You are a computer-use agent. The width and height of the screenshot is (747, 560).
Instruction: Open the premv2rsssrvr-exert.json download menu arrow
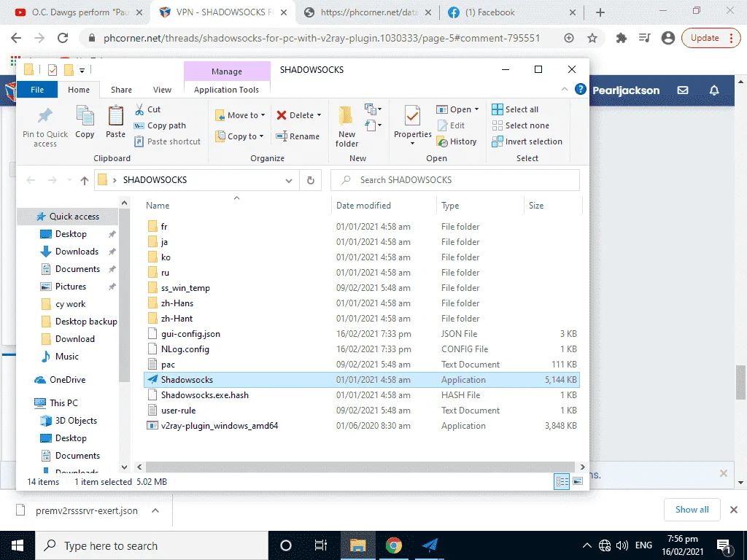[155, 510]
